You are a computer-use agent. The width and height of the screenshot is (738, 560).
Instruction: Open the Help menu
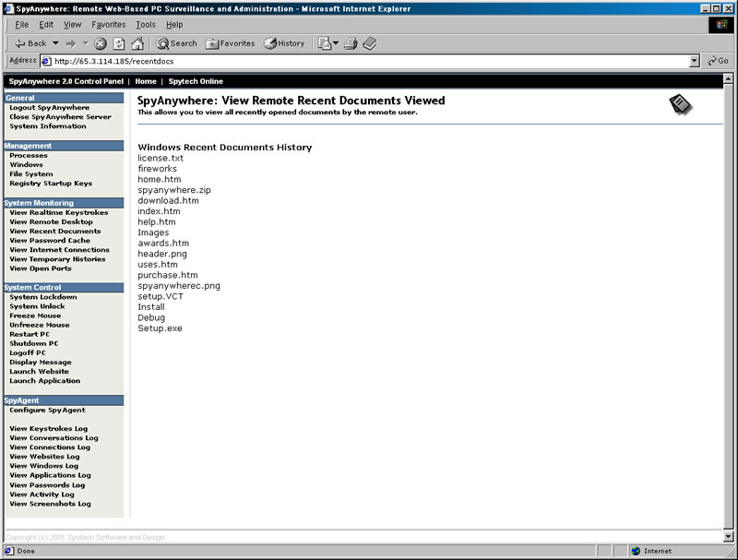[174, 25]
